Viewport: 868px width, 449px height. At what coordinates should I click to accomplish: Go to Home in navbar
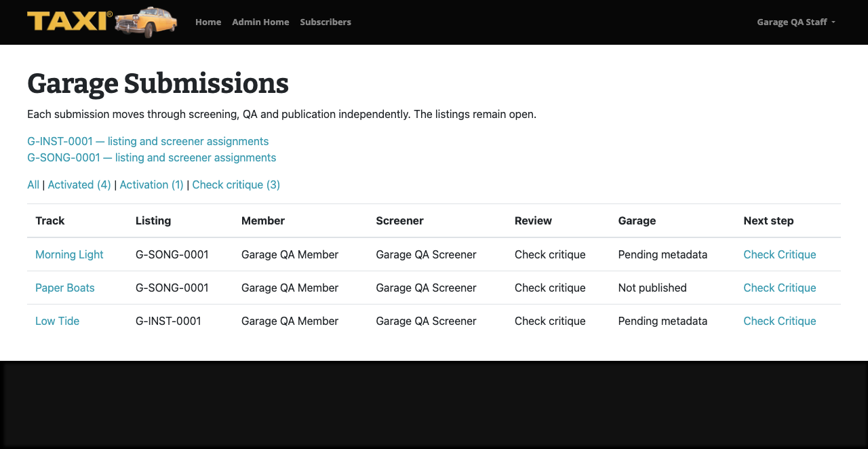pos(208,22)
